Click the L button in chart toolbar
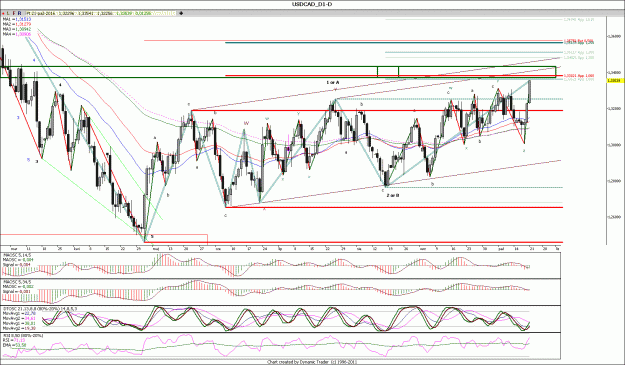 8,13
